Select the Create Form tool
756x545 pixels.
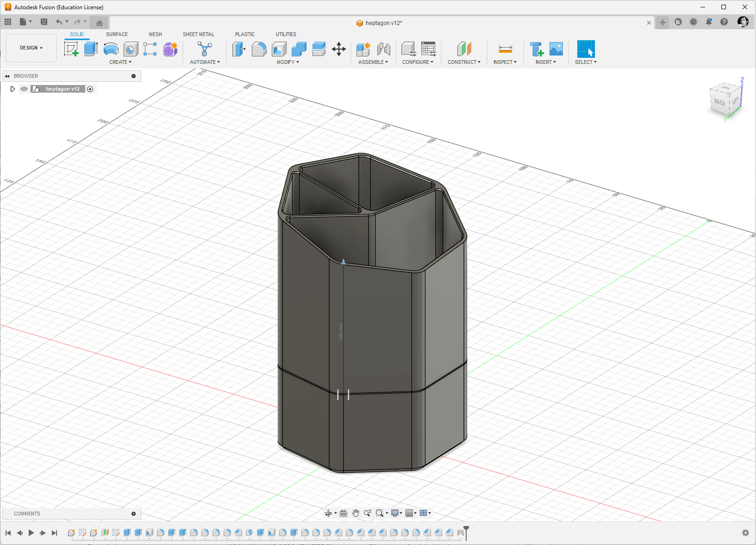(x=170, y=49)
